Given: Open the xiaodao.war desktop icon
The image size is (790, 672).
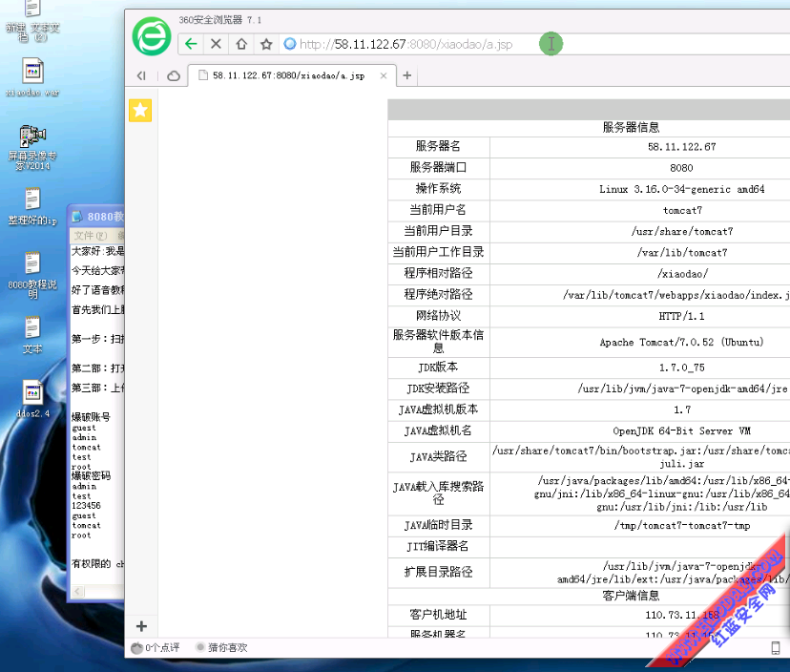Looking at the screenshot, I should tap(32, 77).
